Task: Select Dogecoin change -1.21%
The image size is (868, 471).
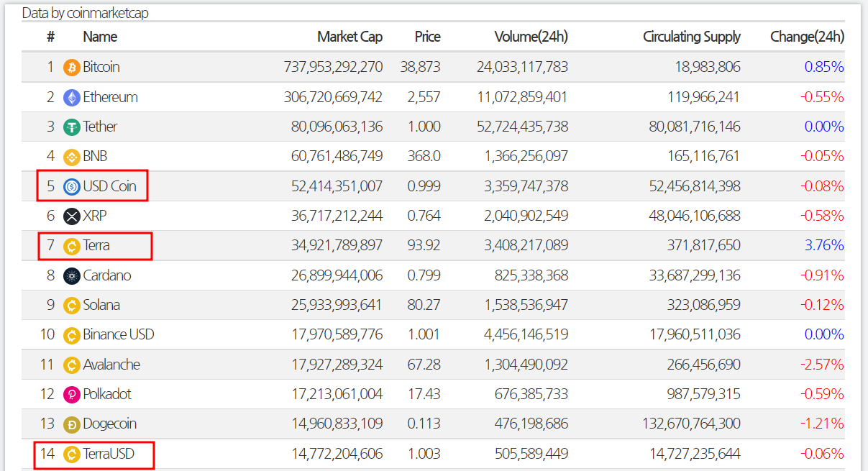Action: [x=822, y=424]
